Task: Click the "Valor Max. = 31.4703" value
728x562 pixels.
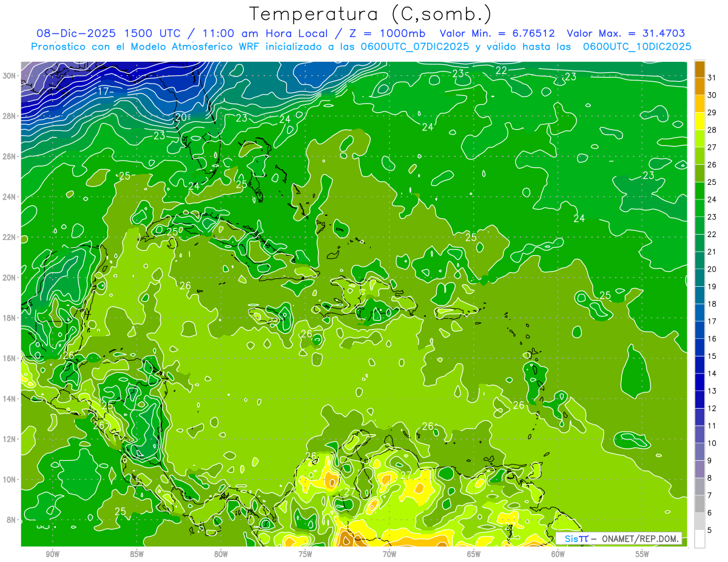Action: [x=625, y=33]
